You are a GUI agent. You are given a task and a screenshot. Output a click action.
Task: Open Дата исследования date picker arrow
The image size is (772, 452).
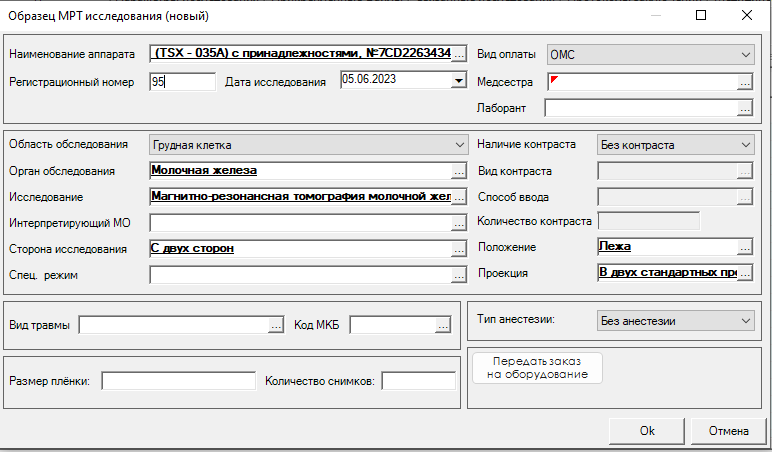tap(459, 81)
